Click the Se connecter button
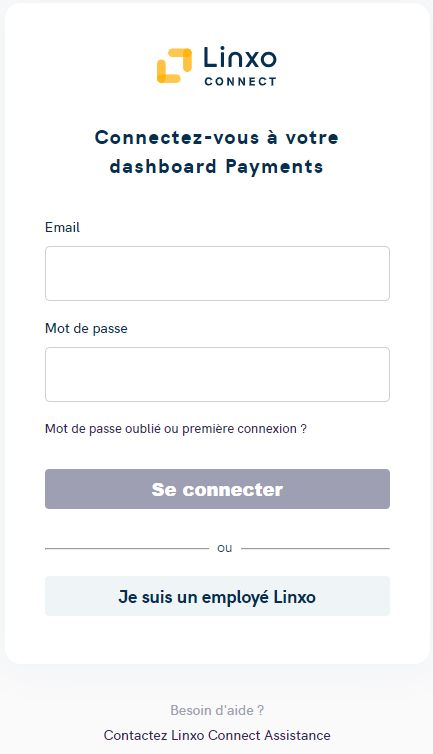 pyautogui.click(x=217, y=489)
